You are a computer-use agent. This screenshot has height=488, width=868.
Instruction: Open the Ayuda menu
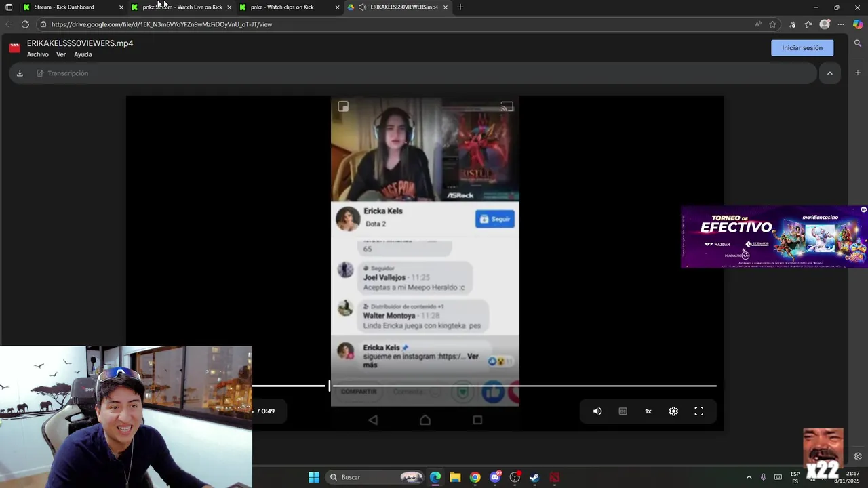tap(83, 54)
